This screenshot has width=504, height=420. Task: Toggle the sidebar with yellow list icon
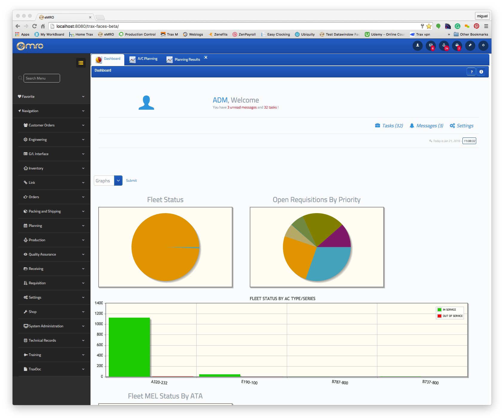click(x=81, y=63)
